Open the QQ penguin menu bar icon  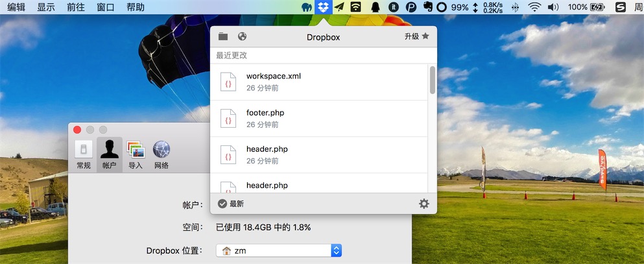pos(376,7)
